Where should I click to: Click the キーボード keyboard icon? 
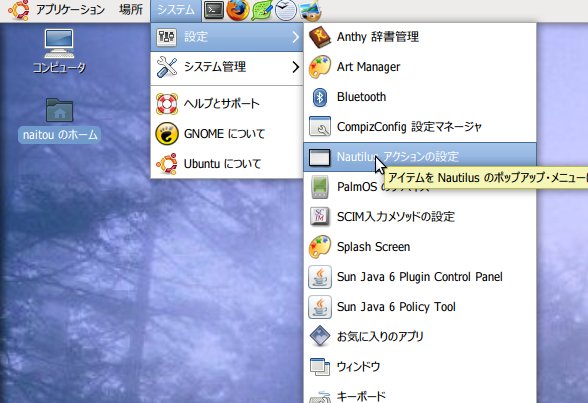click(x=320, y=396)
